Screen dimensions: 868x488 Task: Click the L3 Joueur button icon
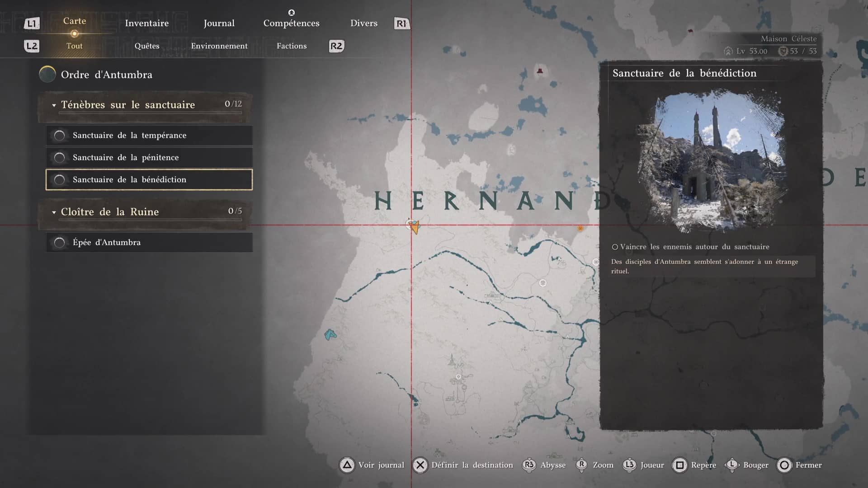(x=629, y=465)
